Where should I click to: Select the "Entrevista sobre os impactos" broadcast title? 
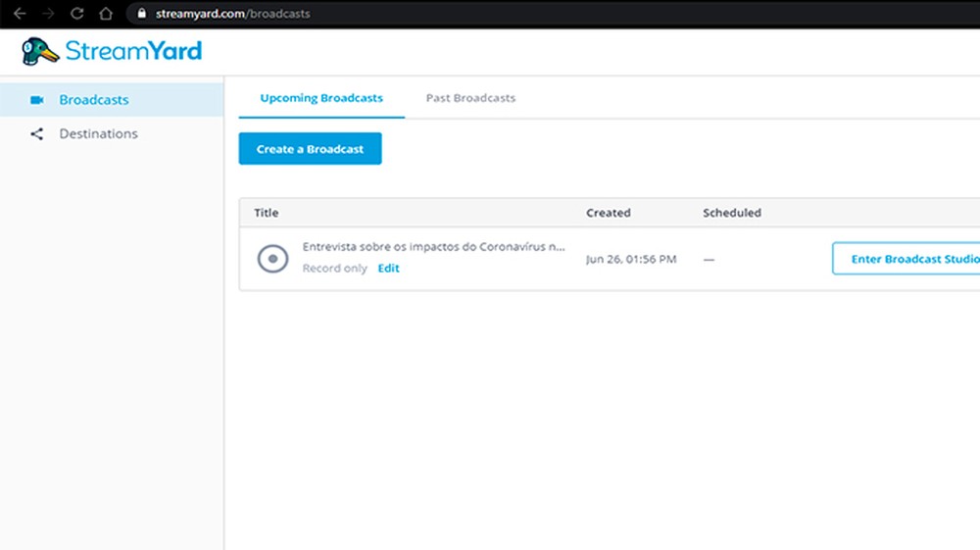click(x=433, y=247)
